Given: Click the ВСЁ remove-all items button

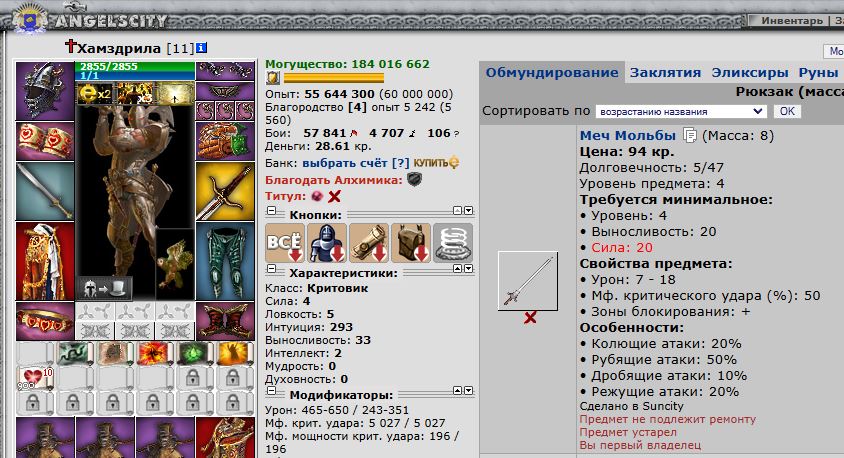Looking at the screenshot, I should tap(285, 243).
